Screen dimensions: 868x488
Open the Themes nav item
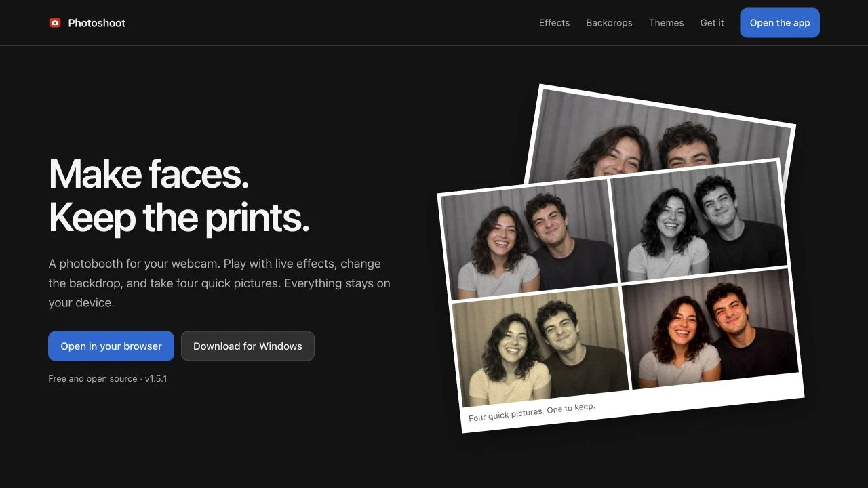click(666, 23)
